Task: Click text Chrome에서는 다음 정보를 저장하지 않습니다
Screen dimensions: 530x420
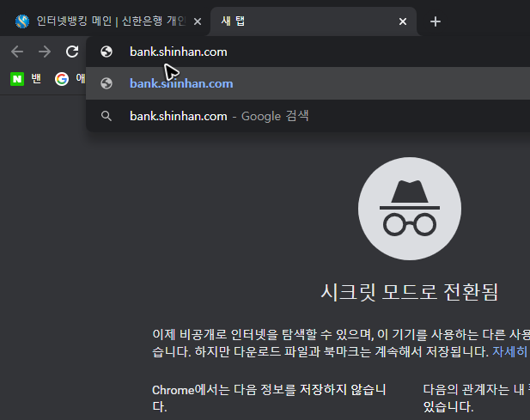Action: click(269, 398)
